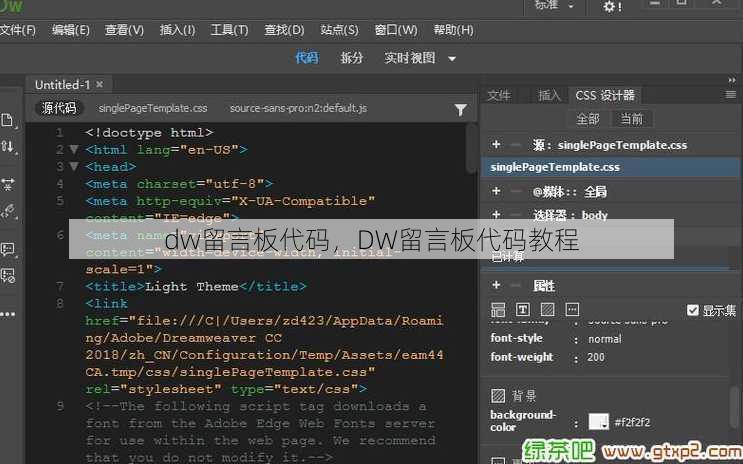Collapse the head tag on line 3
The height and width of the screenshot is (464, 743).
74,167
